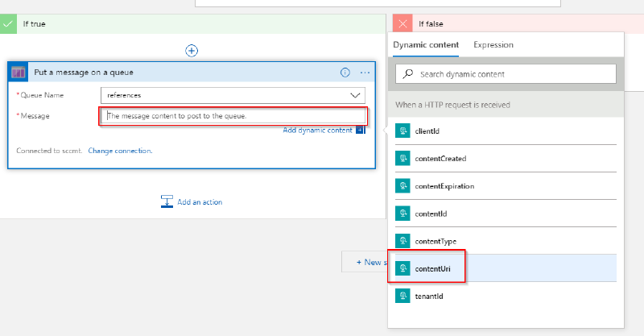The height and width of the screenshot is (336, 644).
Task: Click the icon next to contentUri
Action: pyautogui.click(x=402, y=268)
